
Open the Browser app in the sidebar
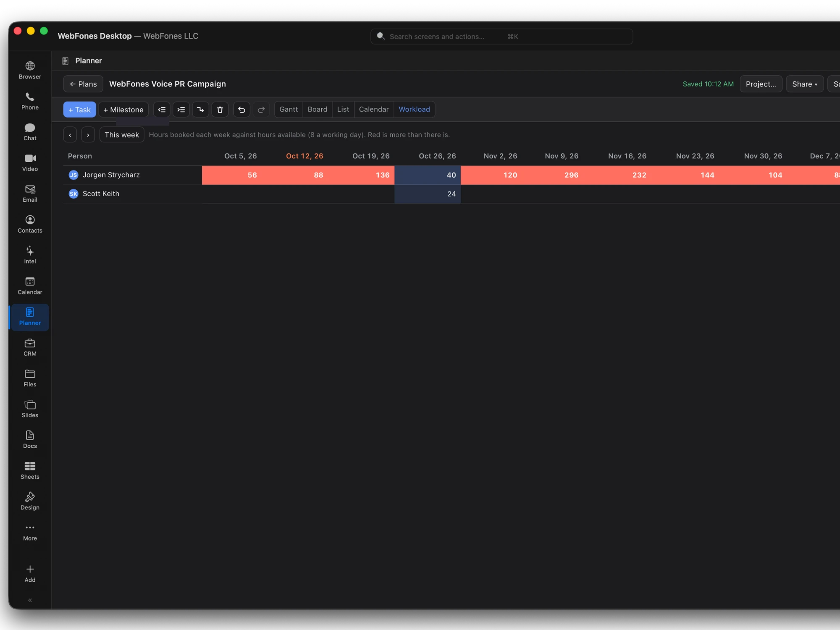(x=30, y=71)
